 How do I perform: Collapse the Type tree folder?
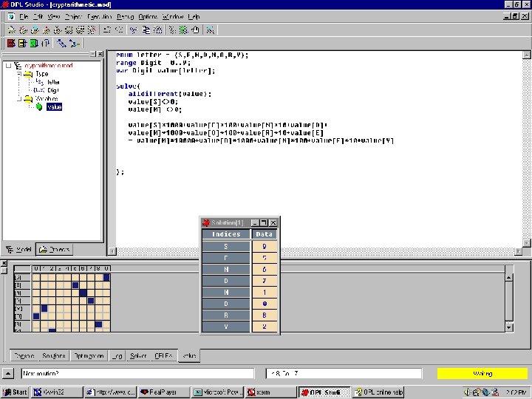[19, 74]
